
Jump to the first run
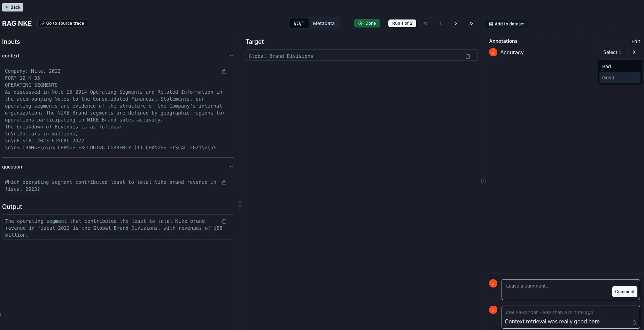(x=425, y=23)
